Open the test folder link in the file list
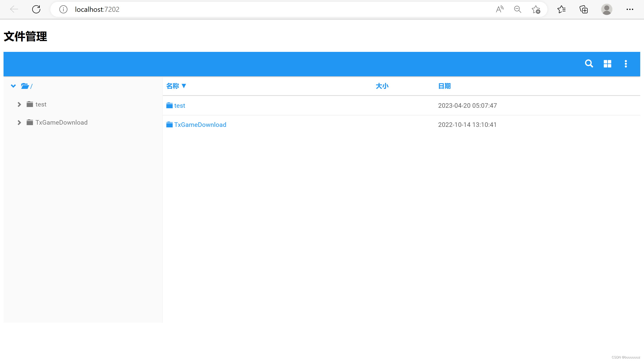644x361 pixels. click(180, 105)
